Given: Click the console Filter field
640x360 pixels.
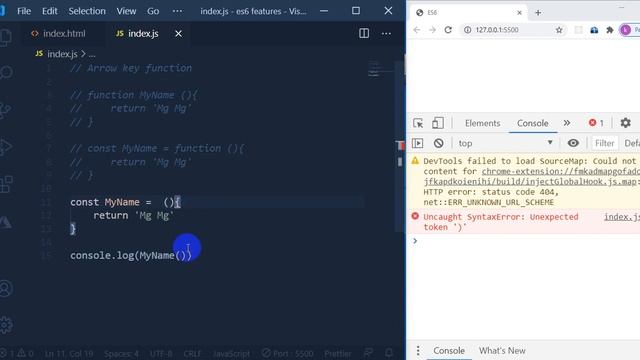Looking at the screenshot, I should coord(604,143).
